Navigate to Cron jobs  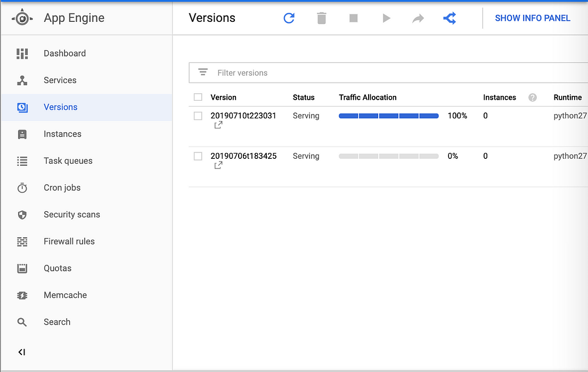point(87,188)
